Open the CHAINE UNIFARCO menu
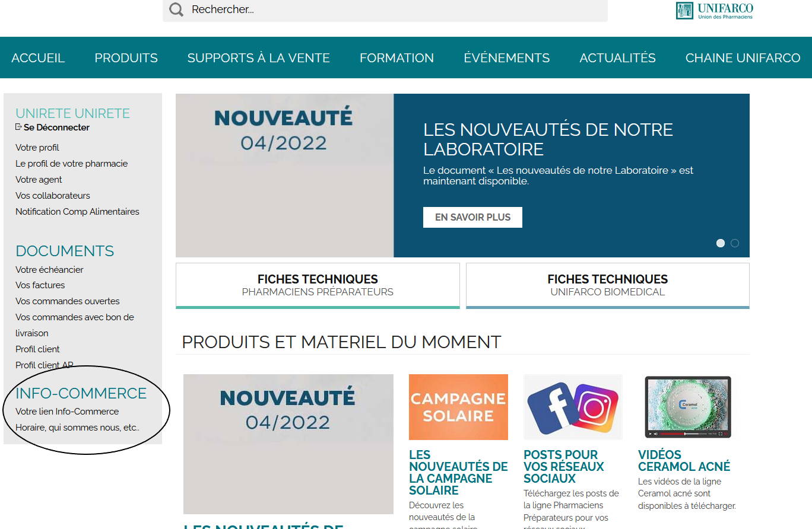The image size is (812, 529). pos(743,58)
